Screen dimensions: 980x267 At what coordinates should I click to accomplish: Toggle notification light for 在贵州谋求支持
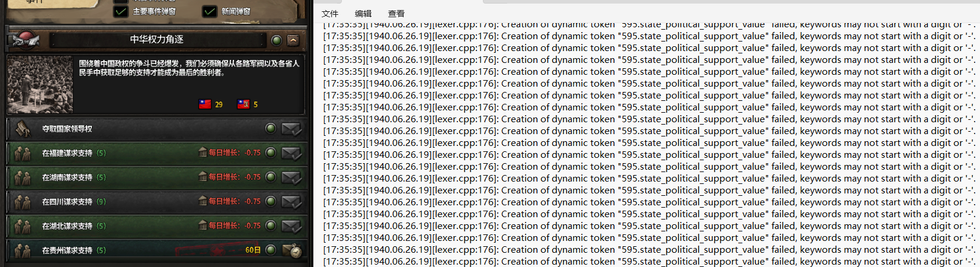click(271, 250)
